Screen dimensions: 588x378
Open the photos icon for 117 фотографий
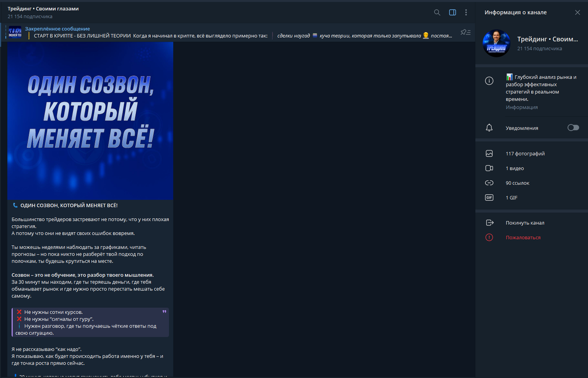(x=489, y=153)
